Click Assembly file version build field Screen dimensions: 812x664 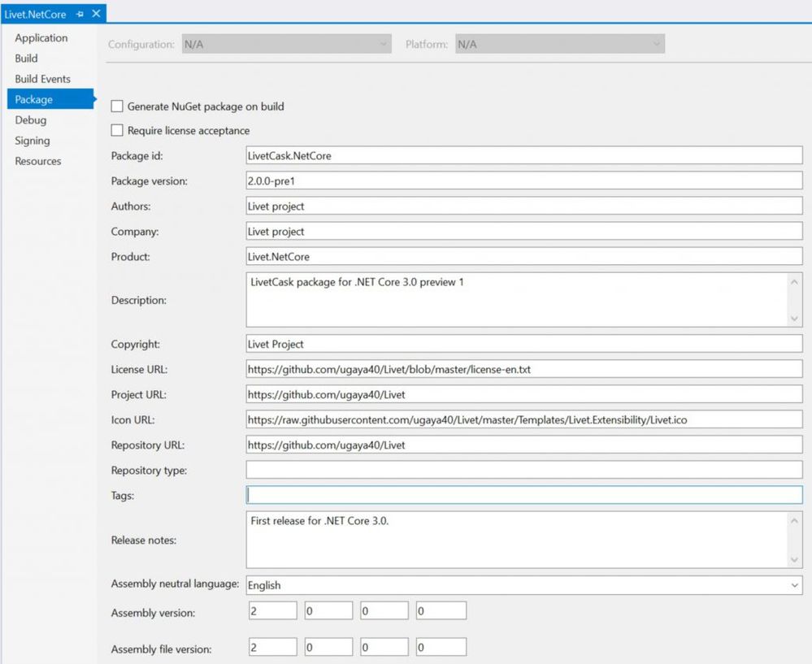pos(384,647)
